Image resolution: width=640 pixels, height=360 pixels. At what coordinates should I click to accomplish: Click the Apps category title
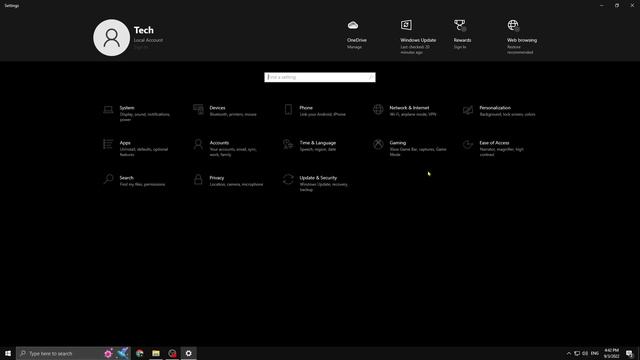coord(125,143)
